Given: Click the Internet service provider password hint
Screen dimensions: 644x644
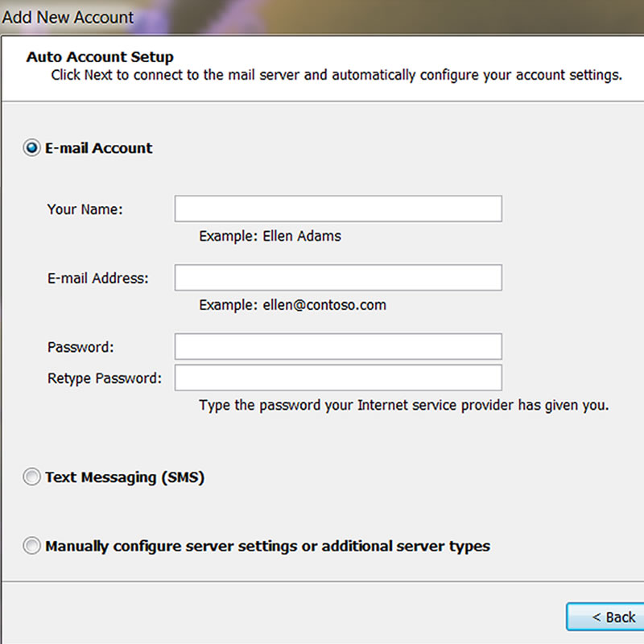Looking at the screenshot, I should 403,405.
